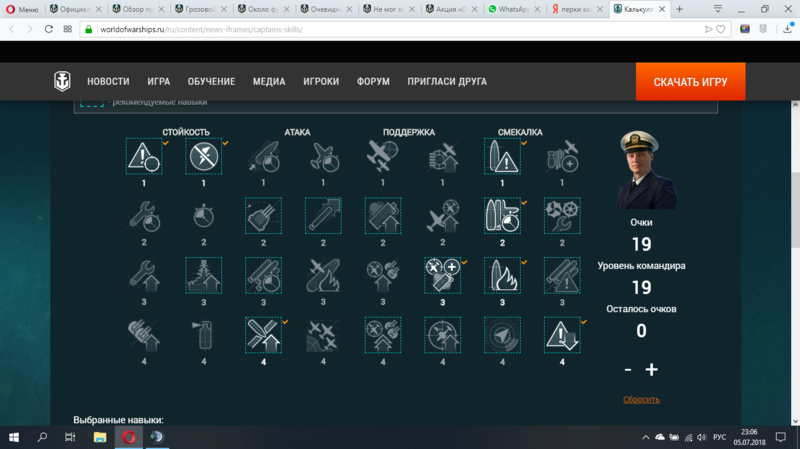The image size is (800, 449).
Task: Reload the page with the refresh button
Action: click(48, 29)
